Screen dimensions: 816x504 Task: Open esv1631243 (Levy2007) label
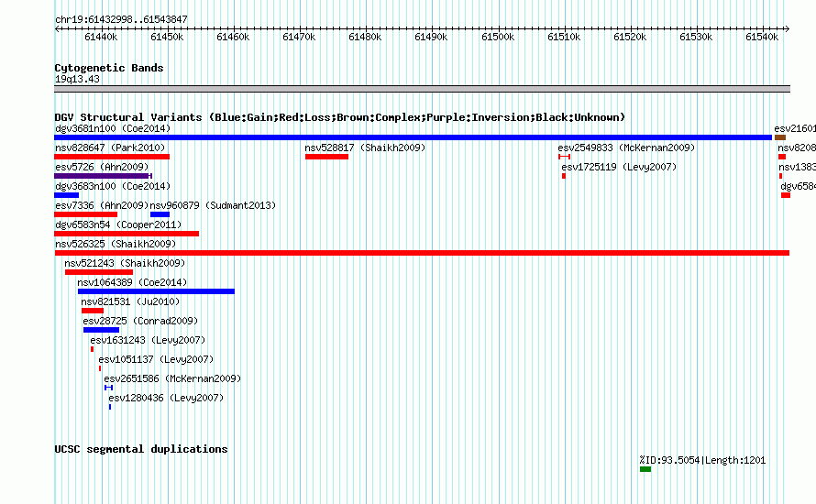coord(148,340)
